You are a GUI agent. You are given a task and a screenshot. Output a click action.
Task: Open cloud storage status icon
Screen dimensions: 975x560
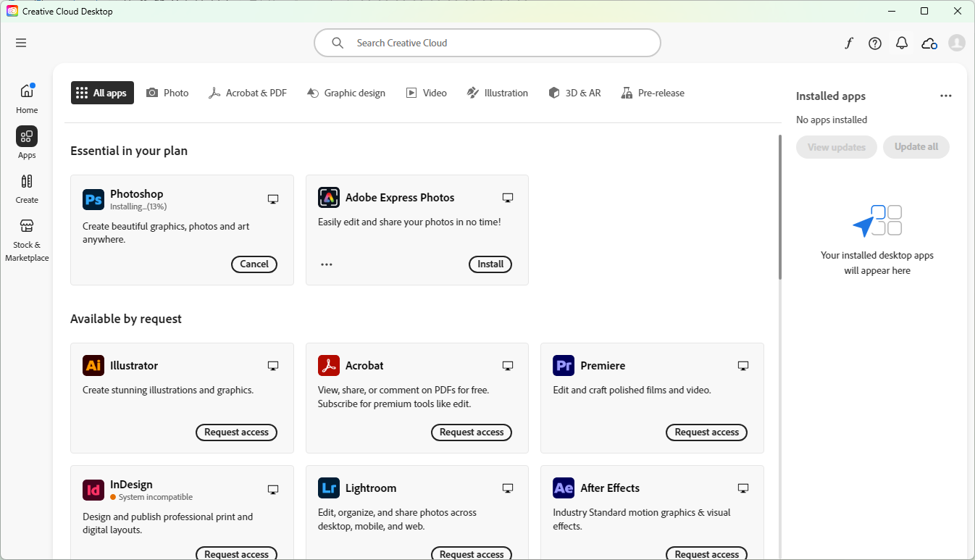(x=929, y=43)
